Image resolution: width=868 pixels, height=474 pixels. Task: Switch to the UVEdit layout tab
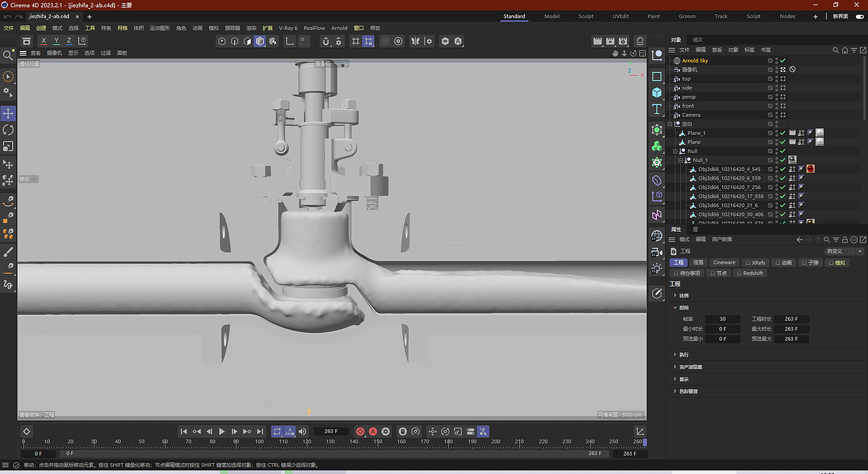[620, 16]
